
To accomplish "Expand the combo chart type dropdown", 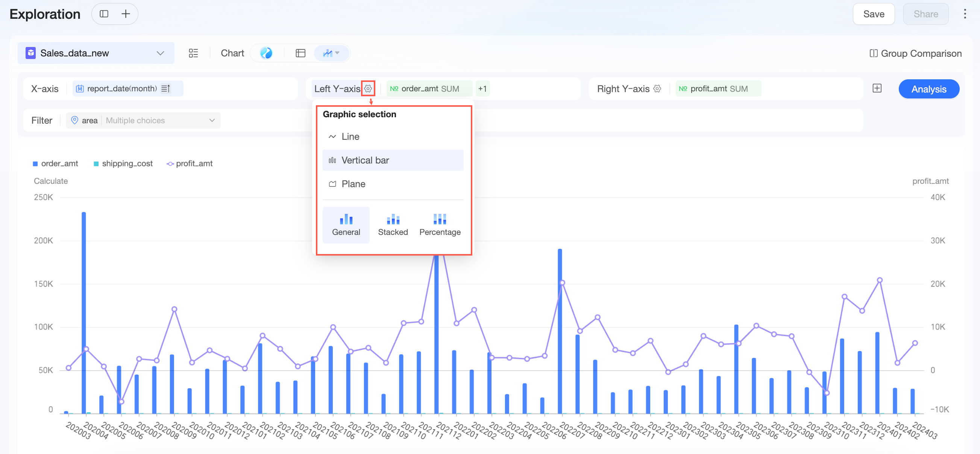I will tap(331, 53).
